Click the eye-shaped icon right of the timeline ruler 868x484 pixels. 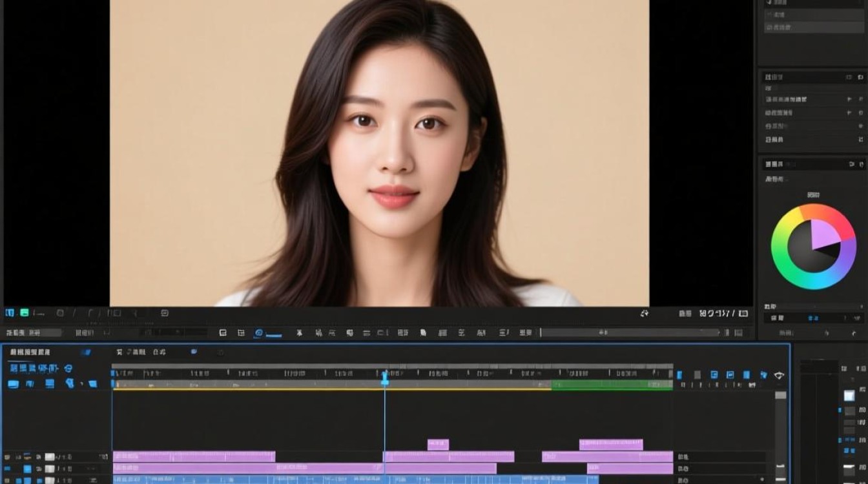click(779, 375)
